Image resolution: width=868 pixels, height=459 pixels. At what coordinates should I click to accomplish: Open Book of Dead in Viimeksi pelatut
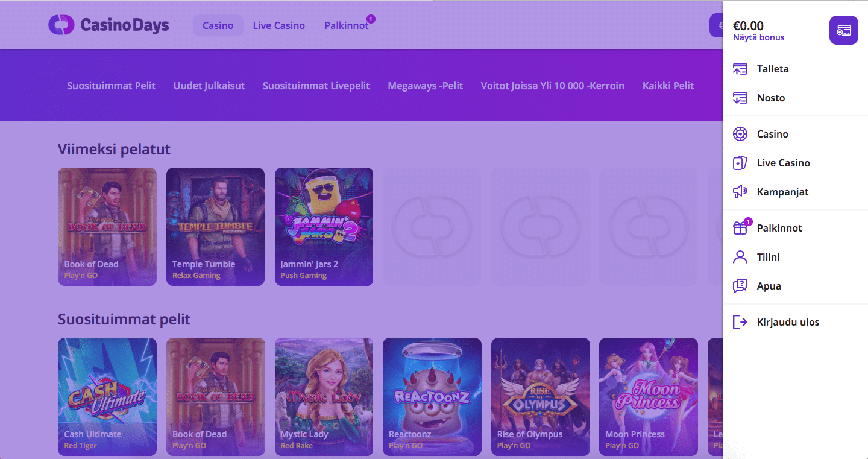(x=107, y=227)
